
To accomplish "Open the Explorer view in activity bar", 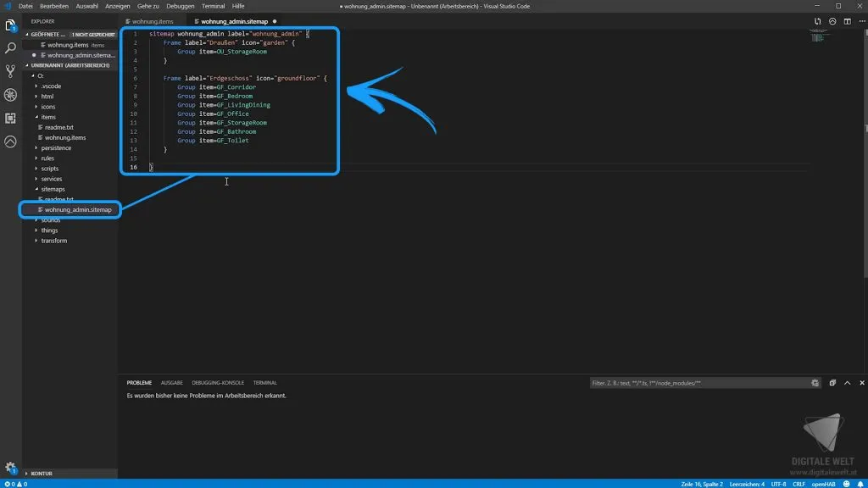I will pos(10,25).
